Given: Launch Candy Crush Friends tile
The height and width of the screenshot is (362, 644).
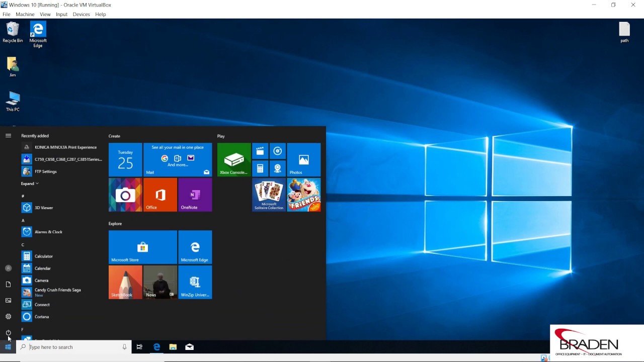Looking at the screenshot, I should tap(304, 195).
